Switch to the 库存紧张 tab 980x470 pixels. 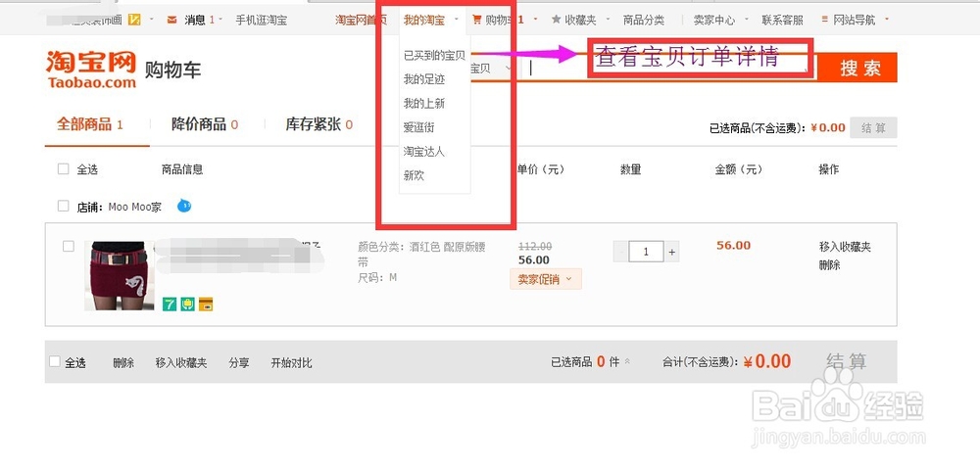click(x=319, y=124)
